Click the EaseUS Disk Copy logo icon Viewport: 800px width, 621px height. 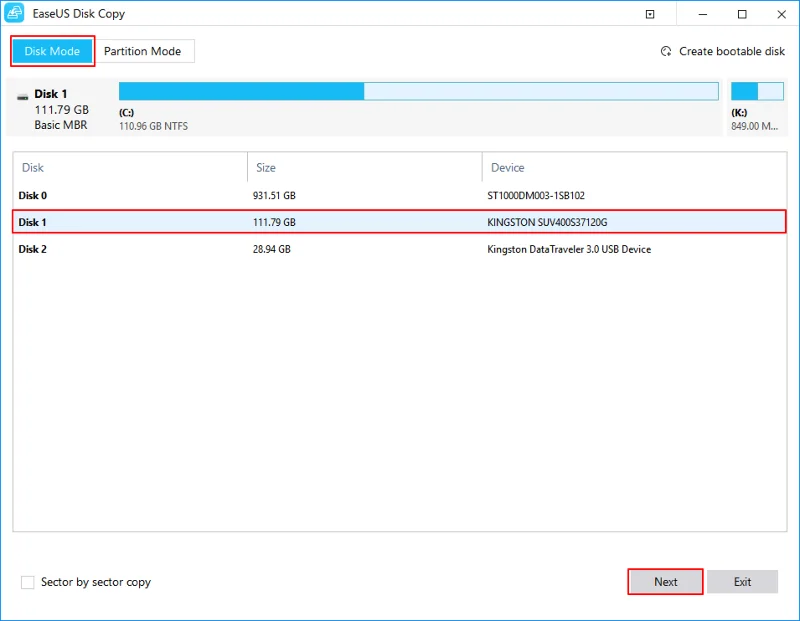[x=14, y=13]
